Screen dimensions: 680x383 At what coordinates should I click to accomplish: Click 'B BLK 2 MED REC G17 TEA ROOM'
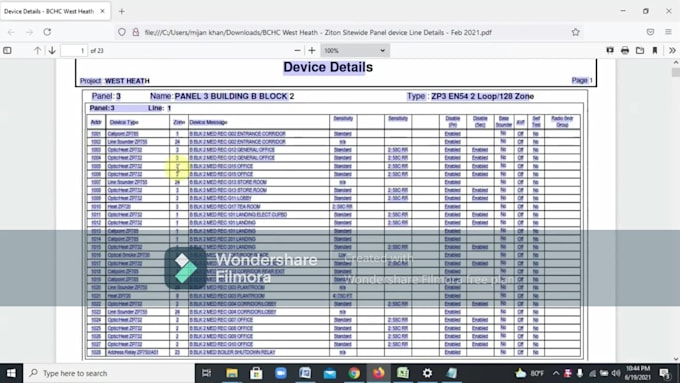(225, 206)
